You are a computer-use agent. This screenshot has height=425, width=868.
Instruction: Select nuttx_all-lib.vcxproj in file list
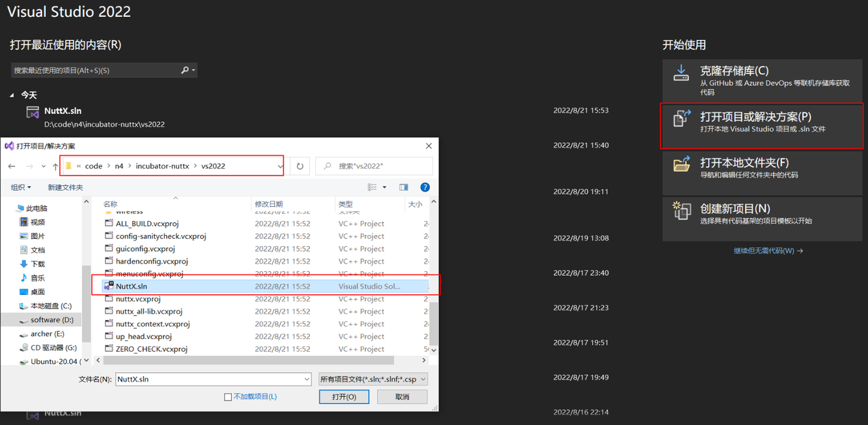point(149,311)
